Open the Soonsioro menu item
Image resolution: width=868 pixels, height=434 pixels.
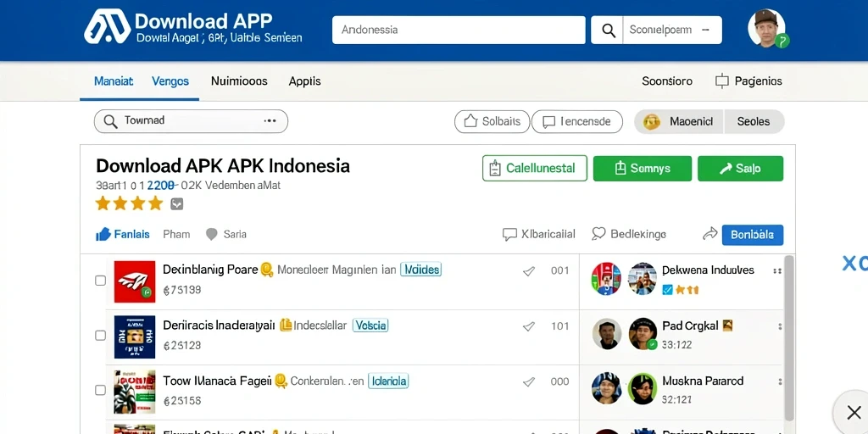point(667,81)
